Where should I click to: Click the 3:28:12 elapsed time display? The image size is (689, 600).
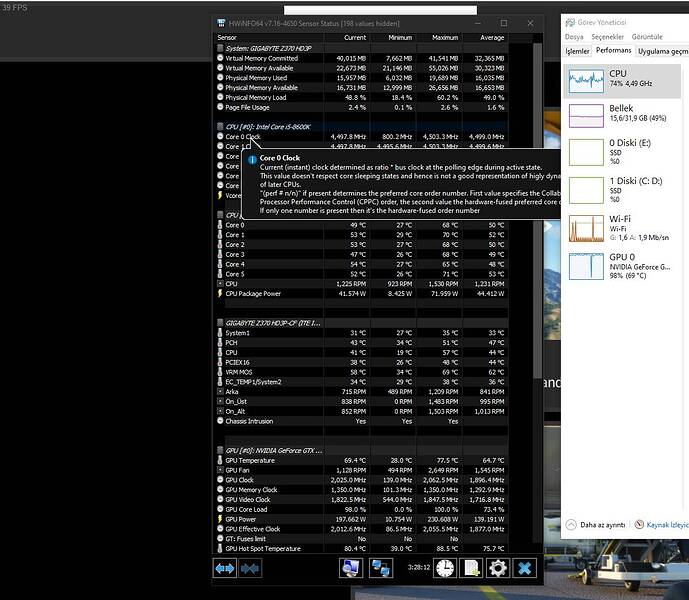pyautogui.click(x=419, y=567)
